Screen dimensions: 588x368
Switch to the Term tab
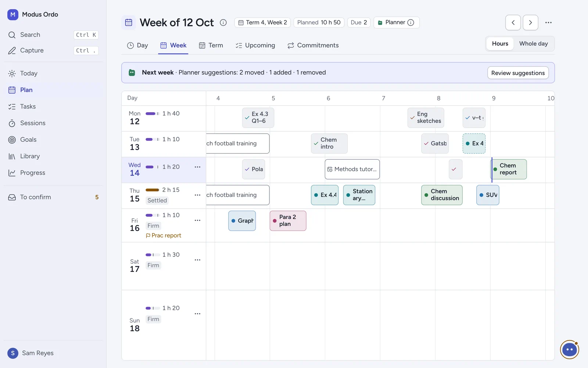[211, 46]
